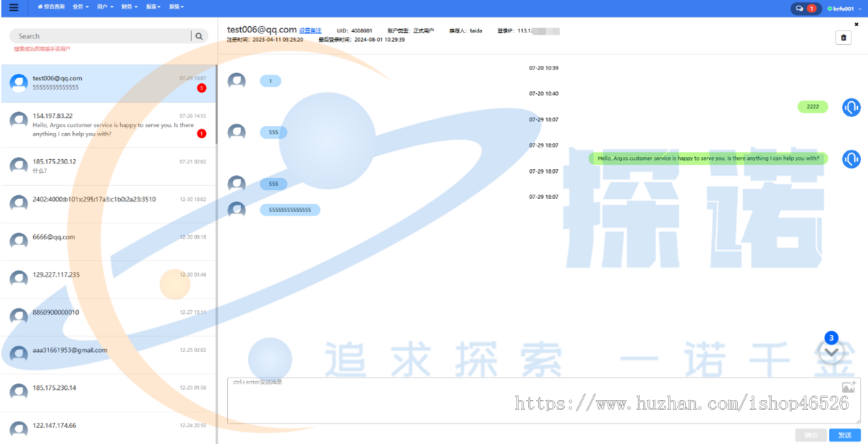Focus the Search input field
Viewport: 868px width, 444px height.
coord(101,35)
